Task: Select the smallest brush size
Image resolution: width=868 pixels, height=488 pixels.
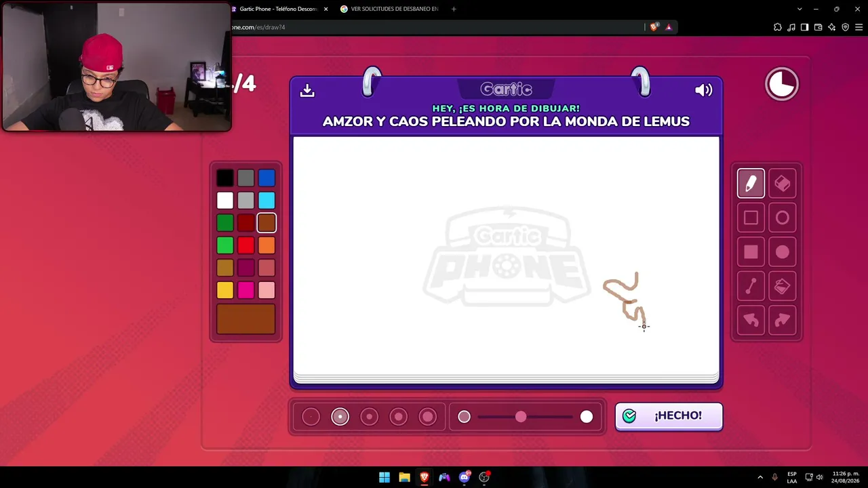Action: point(311,417)
